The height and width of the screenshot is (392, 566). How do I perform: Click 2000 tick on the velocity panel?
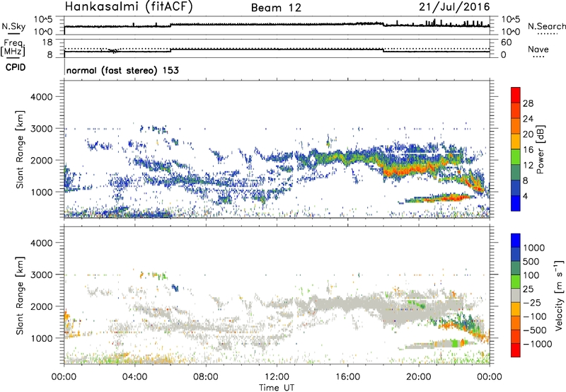[41, 306]
